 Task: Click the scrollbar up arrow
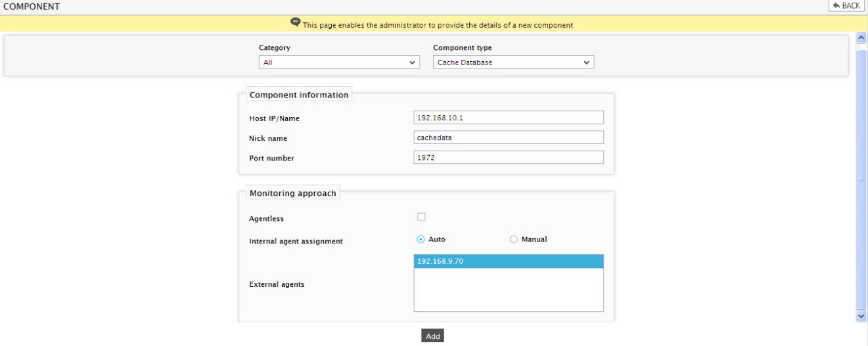pyautogui.click(x=862, y=38)
